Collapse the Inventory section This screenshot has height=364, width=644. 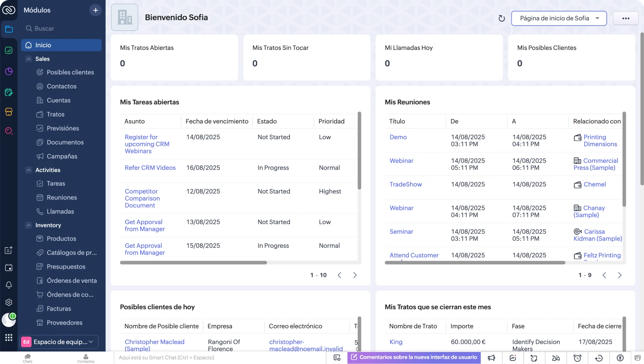pos(29,225)
